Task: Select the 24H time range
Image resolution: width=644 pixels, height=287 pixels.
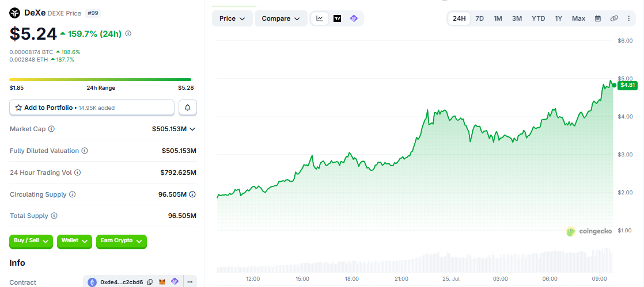Action: 459,18
